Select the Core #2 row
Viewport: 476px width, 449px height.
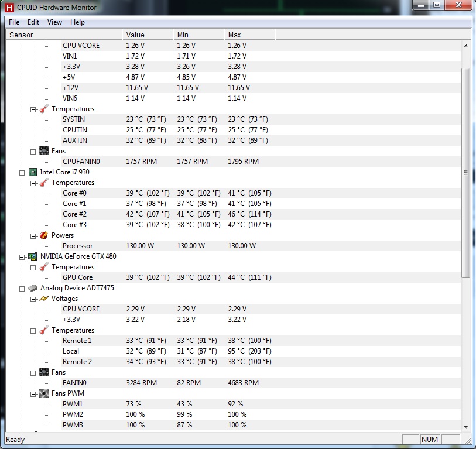[261, 214]
